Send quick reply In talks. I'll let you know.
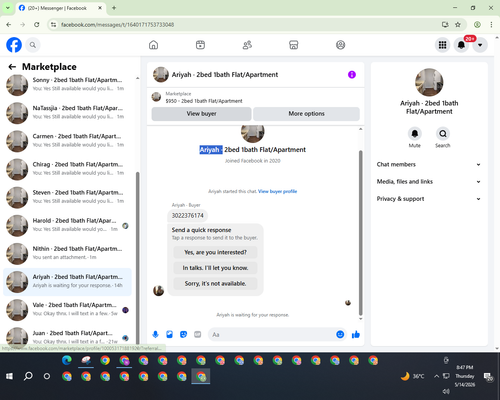 tap(215, 268)
